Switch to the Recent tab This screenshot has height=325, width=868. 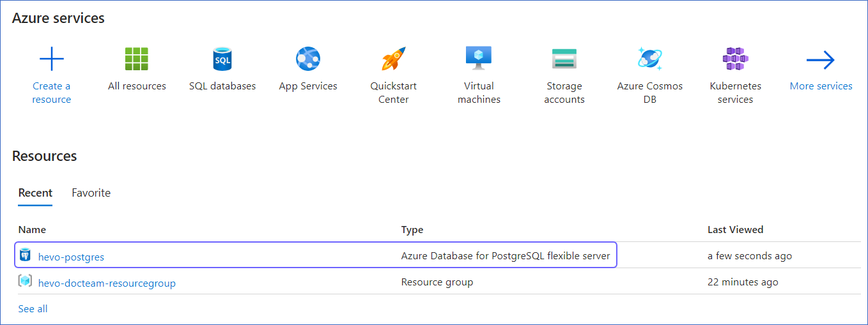[35, 193]
